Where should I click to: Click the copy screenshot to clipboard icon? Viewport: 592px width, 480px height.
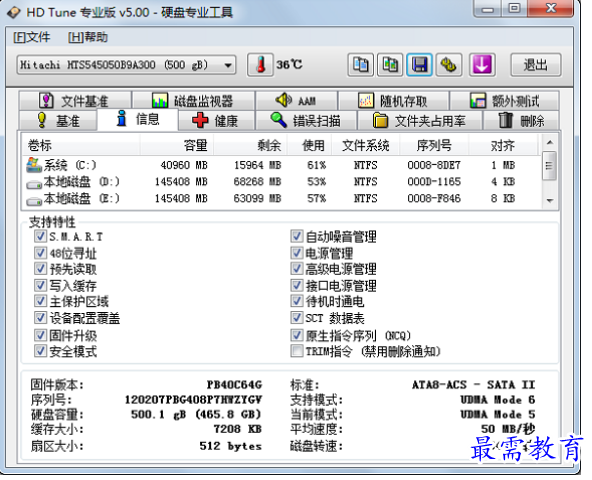(x=390, y=65)
